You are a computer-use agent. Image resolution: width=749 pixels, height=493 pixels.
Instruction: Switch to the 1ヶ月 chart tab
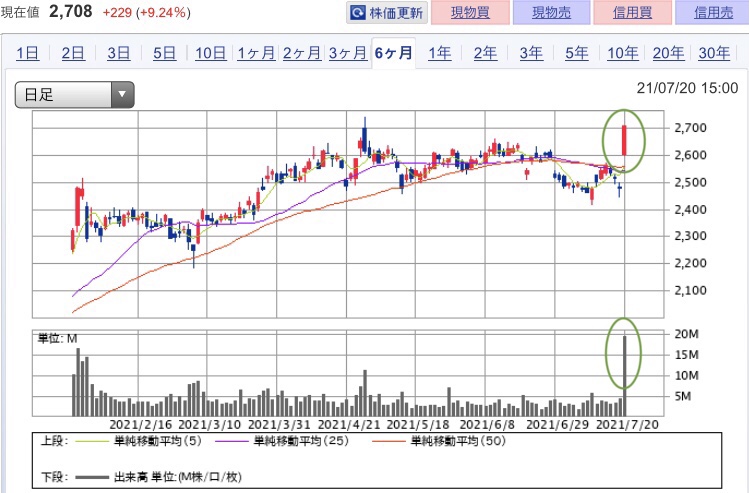click(x=256, y=53)
